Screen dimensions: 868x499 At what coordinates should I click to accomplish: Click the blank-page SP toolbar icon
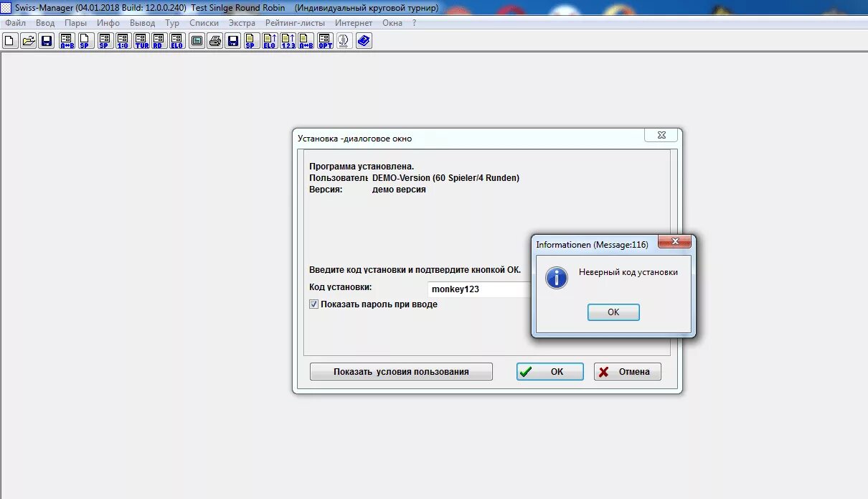[x=85, y=41]
